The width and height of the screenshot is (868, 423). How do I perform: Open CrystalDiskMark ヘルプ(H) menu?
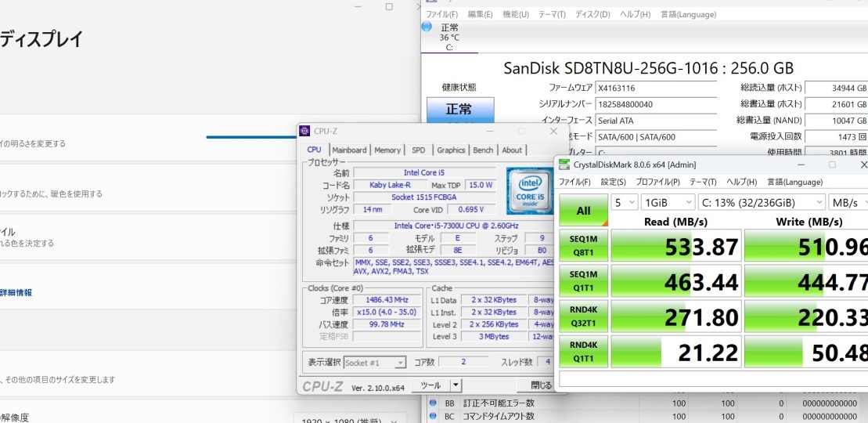pos(741,182)
